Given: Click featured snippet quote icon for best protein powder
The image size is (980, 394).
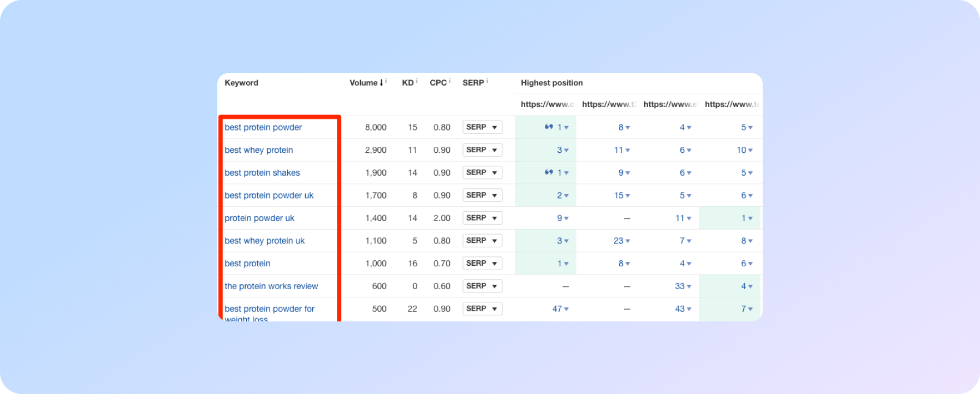Looking at the screenshot, I should pyautogui.click(x=549, y=127).
